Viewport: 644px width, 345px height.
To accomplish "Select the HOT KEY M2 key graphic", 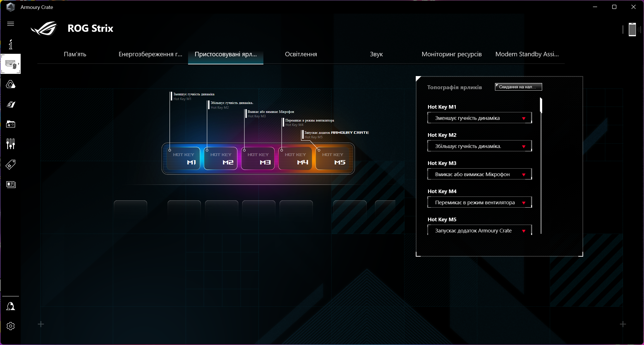I will (220, 158).
